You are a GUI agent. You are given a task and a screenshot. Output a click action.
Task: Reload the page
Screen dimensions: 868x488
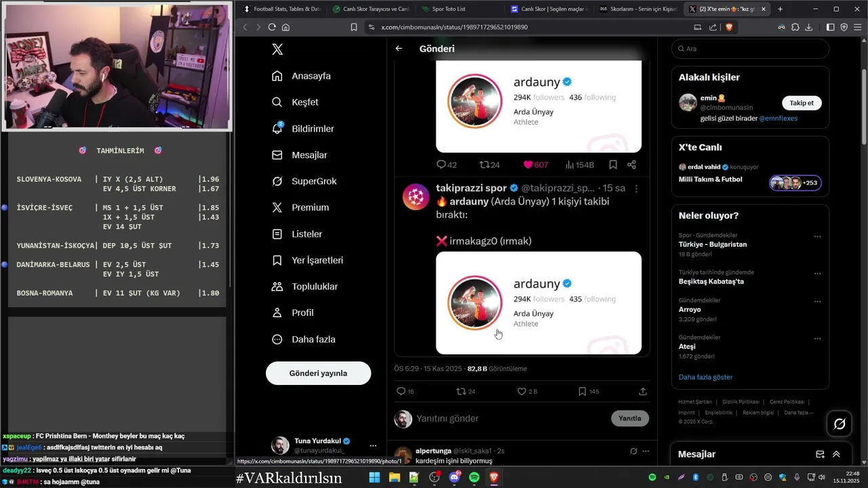(272, 27)
